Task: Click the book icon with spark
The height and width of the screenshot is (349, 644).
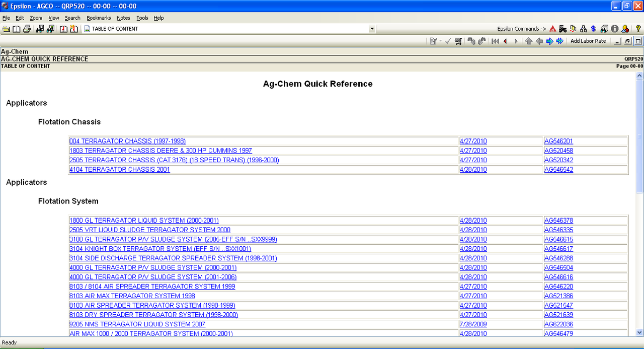Action: click(74, 29)
